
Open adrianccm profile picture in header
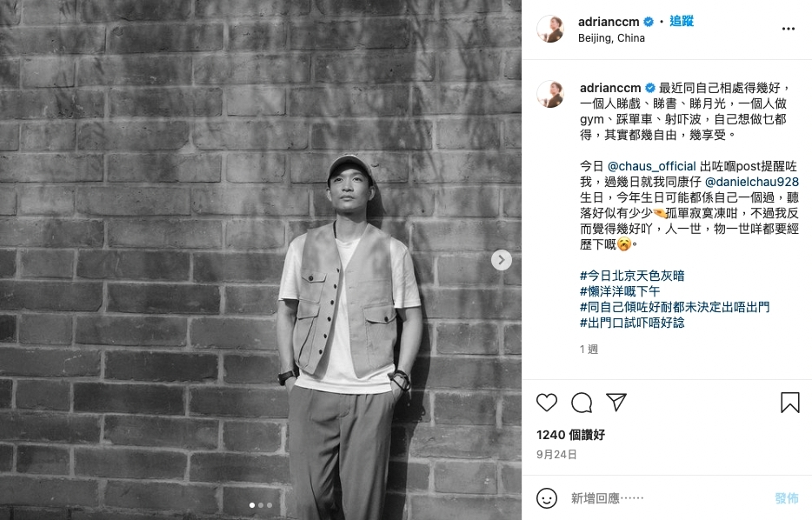pos(550,29)
